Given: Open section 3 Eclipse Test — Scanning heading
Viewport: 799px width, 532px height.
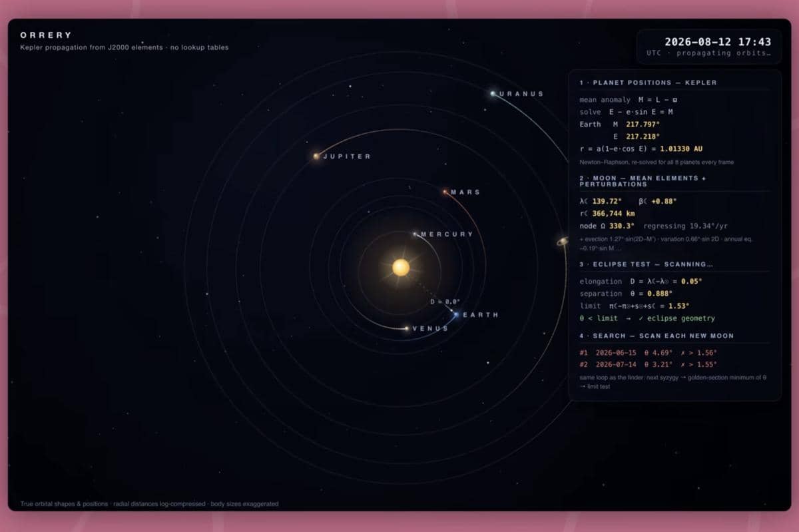Looking at the screenshot, I should pos(646,264).
